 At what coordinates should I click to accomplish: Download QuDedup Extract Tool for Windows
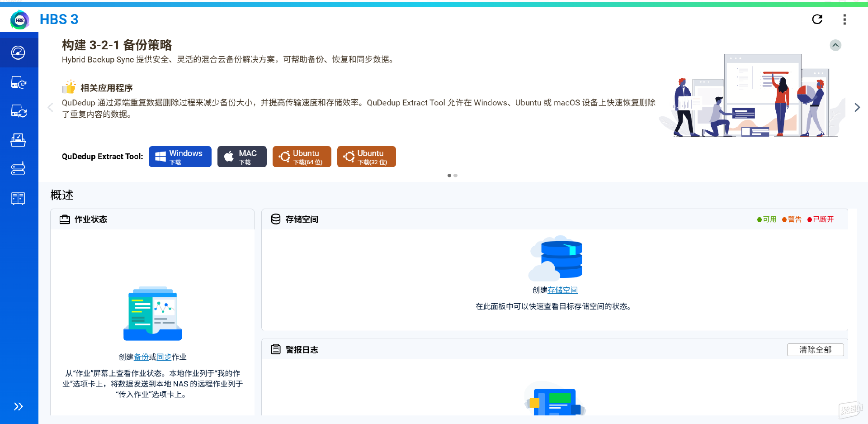[180, 157]
